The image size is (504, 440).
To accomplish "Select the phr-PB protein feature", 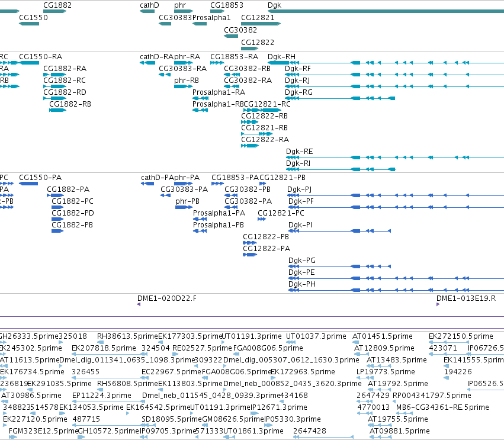I will [184, 207].
